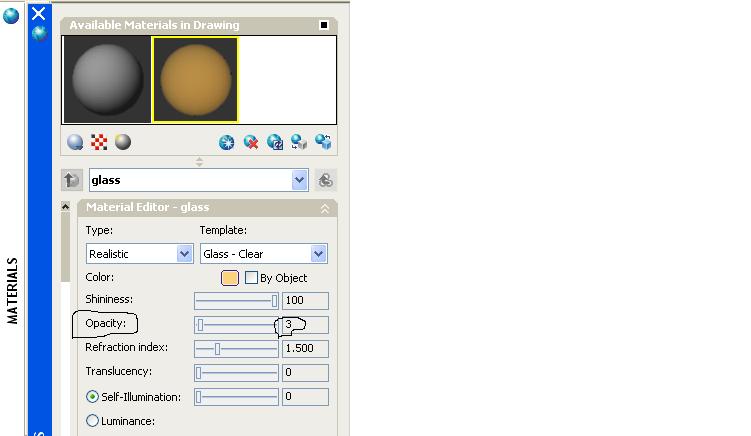Viewport: 751px width, 436px height.
Task: Click the Shininess value field showing 100
Action: [x=305, y=301]
